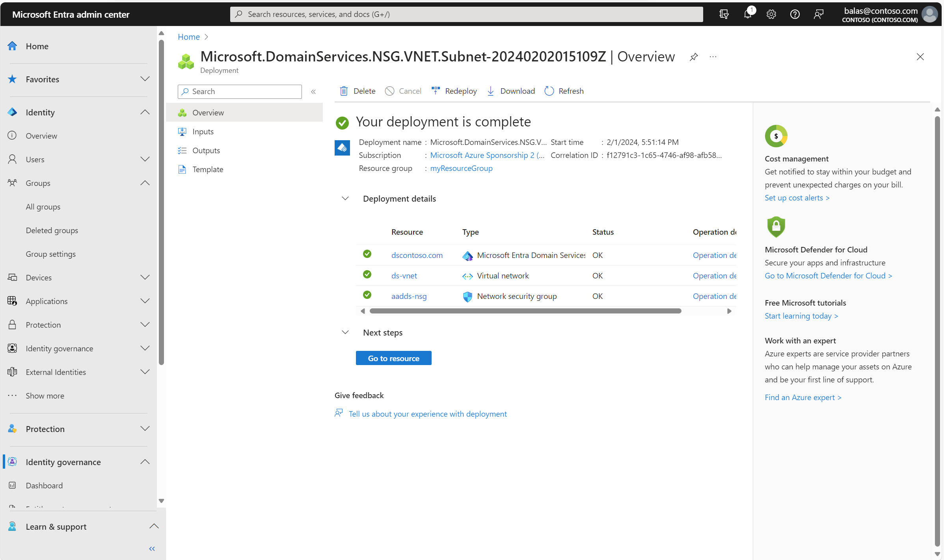Toggle Identity governance section collapse

coord(145,461)
